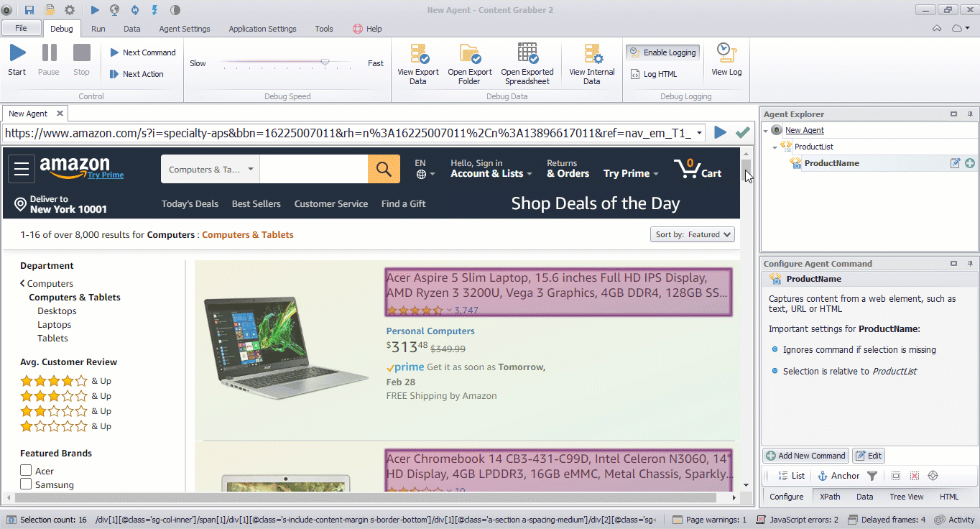Image resolution: width=980 pixels, height=529 pixels.
Task: Tick the Samsung brand checkbox
Action: pyautogui.click(x=26, y=484)
